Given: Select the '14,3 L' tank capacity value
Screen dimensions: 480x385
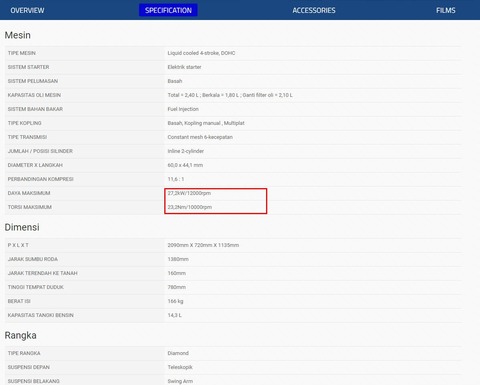Looking at the screenshot, I should pos(175,315).
